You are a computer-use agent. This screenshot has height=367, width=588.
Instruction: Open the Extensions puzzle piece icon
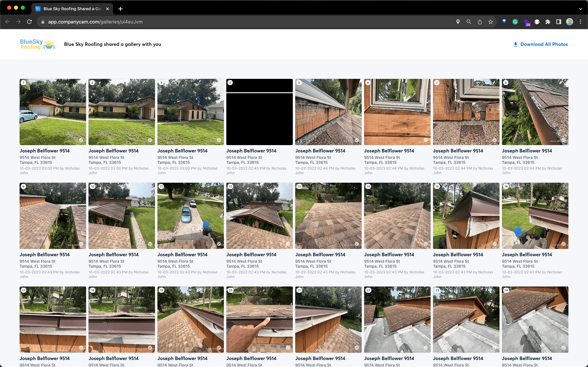548,22
